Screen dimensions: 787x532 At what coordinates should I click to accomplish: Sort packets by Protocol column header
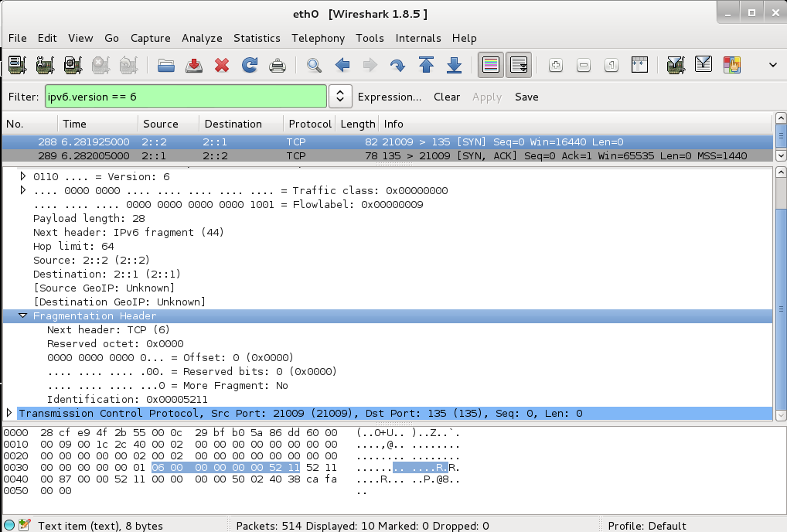310,124
